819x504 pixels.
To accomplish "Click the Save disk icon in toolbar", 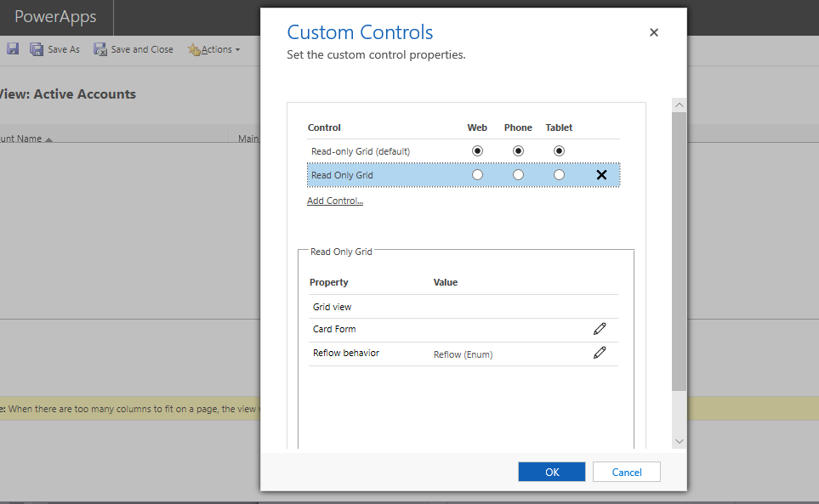I will pos(13,49).
